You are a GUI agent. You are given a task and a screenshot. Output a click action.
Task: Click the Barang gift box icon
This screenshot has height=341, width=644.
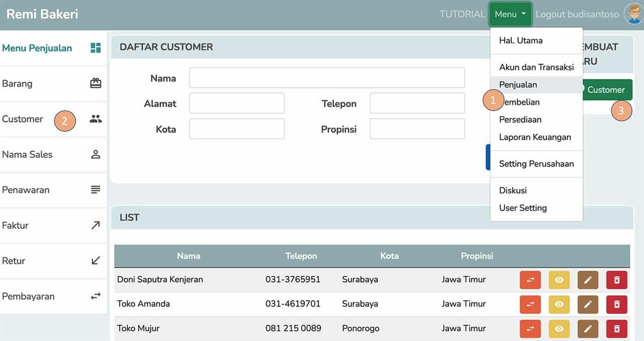pyautogui.click(x=96, y=83)
